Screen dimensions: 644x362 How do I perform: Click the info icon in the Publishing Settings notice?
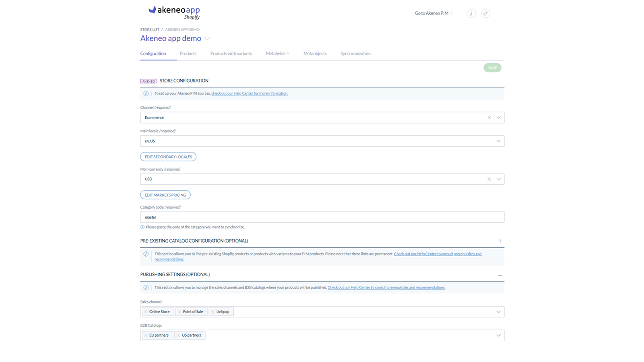tap(146, 288)
